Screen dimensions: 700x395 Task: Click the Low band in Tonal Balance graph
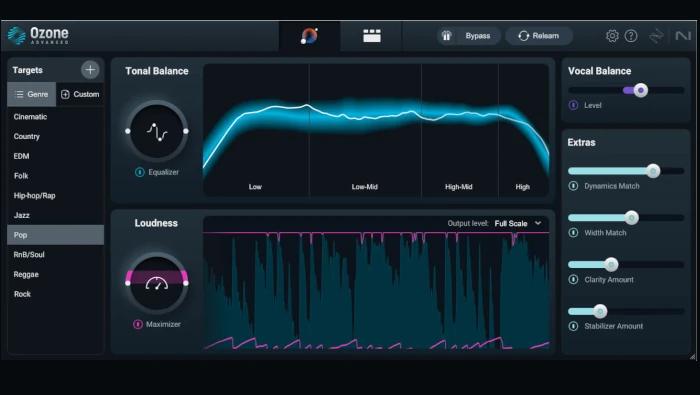click(256, 129)
